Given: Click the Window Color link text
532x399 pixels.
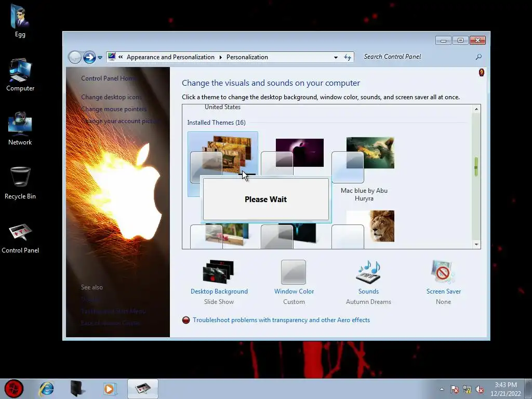Looking at the screenshot, I should (x=294, y=291).
